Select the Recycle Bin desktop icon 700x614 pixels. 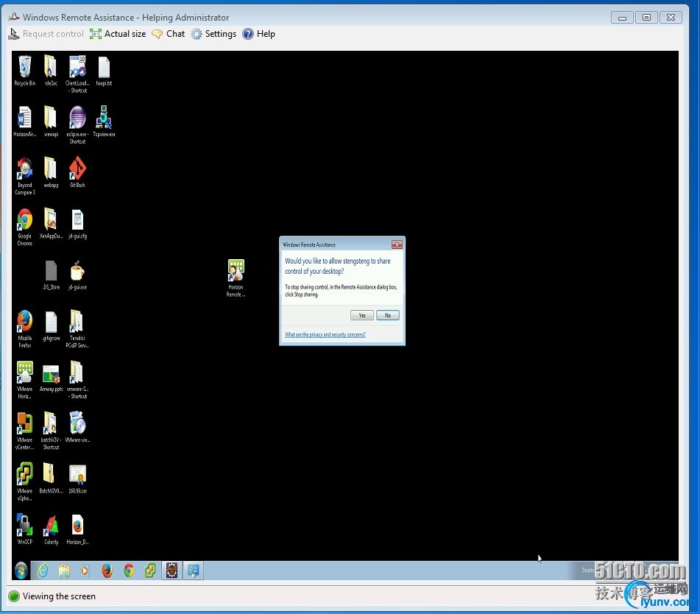click(x=24, y=71)
